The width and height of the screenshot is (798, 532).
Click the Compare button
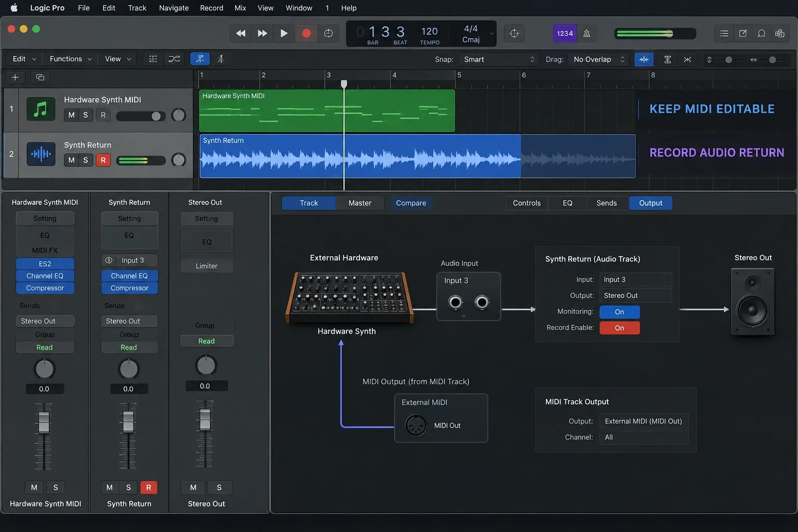(411, 203)
